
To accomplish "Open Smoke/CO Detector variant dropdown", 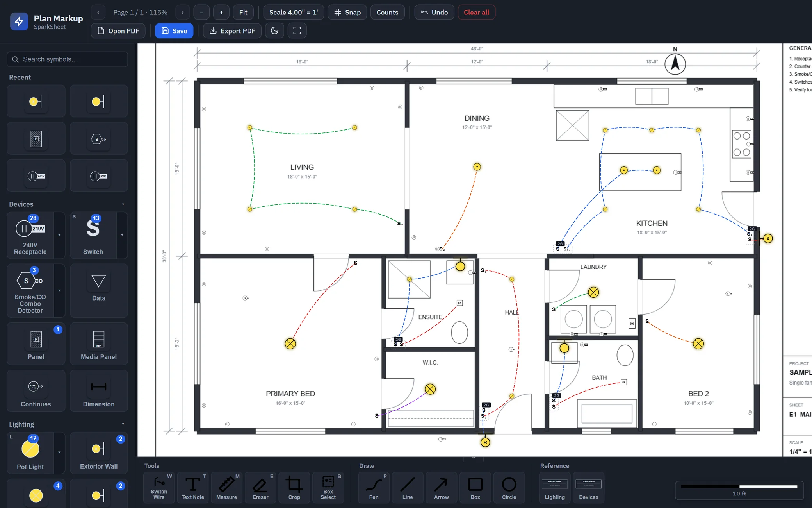I will pos(59,290).
